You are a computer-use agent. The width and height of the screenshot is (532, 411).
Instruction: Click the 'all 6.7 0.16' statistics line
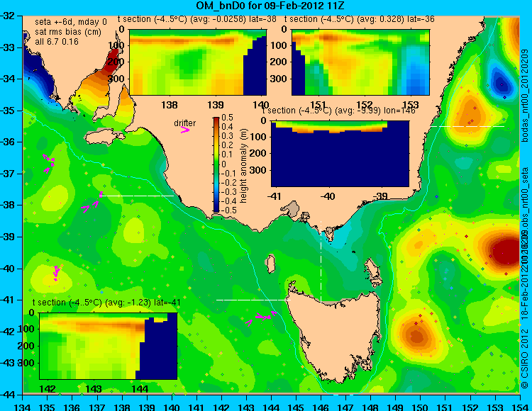coord(57,42)
